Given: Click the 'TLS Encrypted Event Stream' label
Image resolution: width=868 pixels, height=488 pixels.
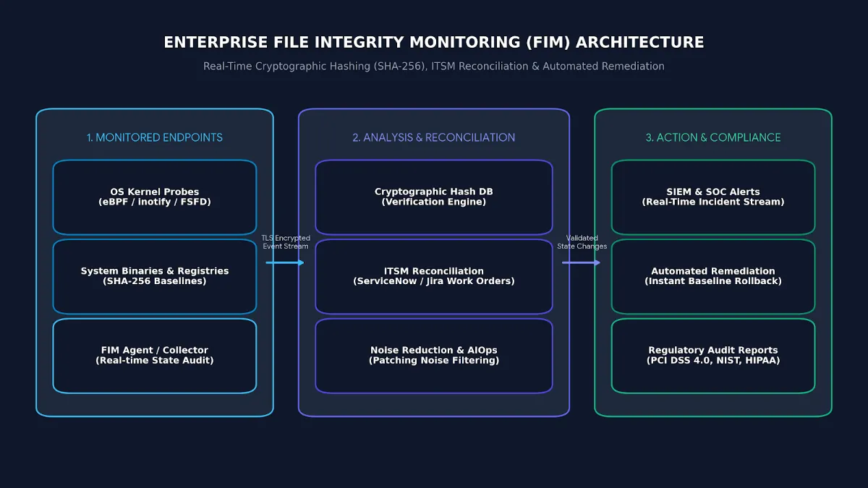Looking at the screenshot, I should (286, 242).
